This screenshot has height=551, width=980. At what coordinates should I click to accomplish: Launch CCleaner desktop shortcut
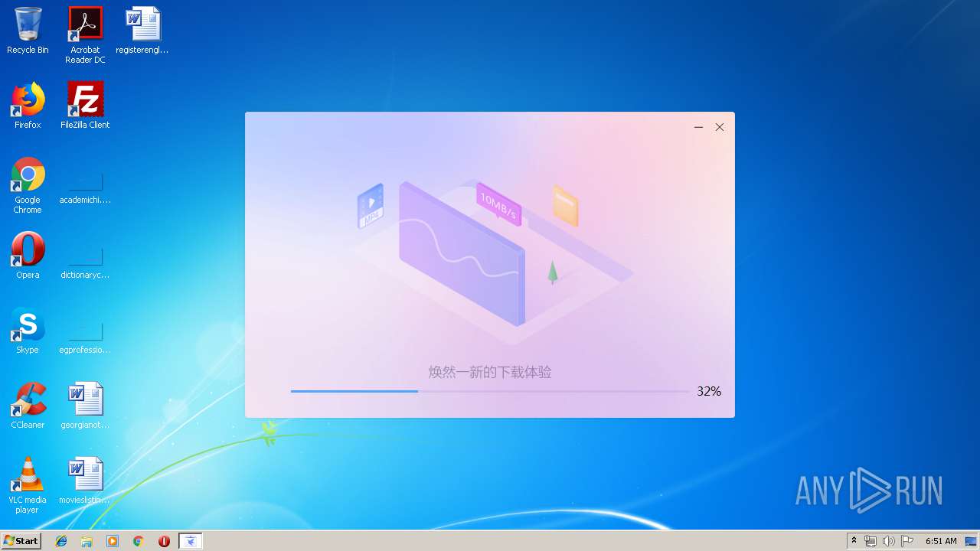(28, 406)
